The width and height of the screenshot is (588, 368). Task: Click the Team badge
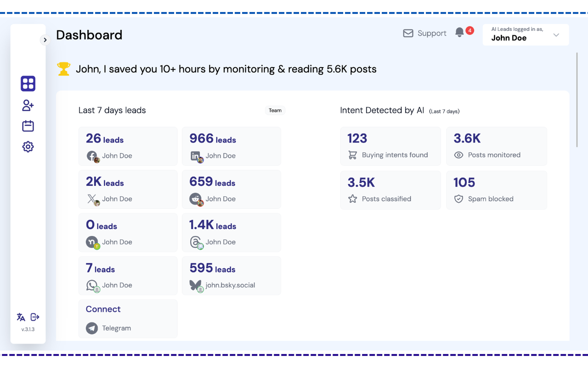click(275, 110)
